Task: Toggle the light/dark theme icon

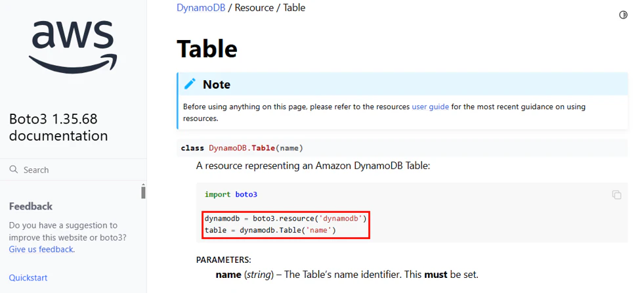Action: [x=623, y=15]
